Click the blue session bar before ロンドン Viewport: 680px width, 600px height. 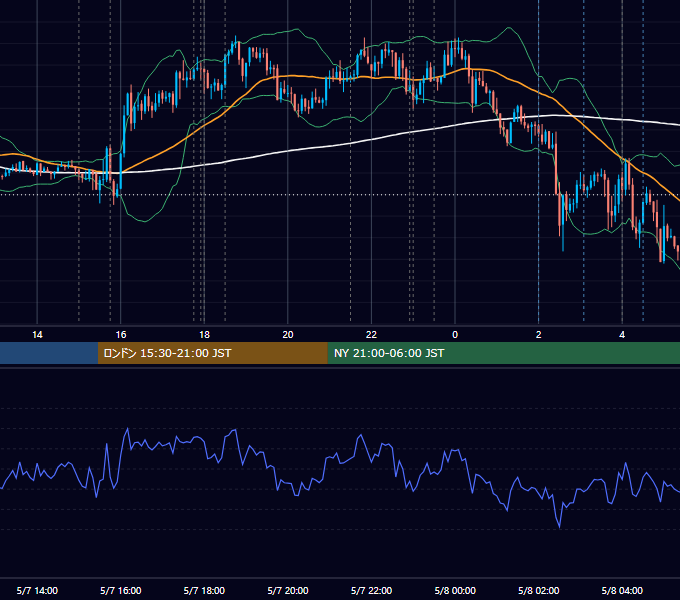pos(49,353)
